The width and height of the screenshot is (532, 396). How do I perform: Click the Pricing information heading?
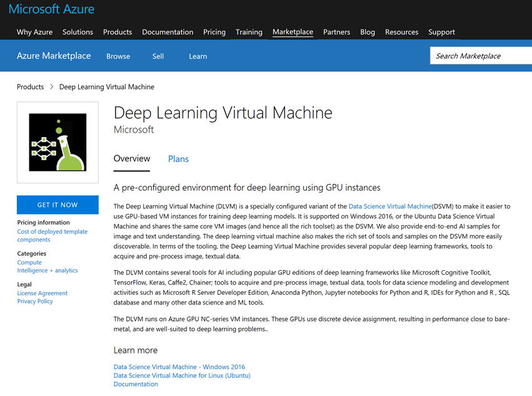coord(43,223)
